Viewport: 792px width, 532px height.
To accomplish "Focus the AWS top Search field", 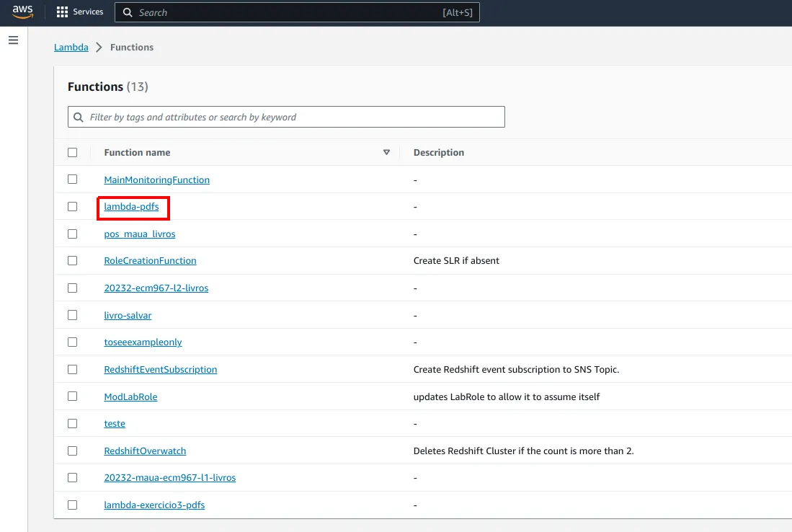I will (x=297, y=13).
